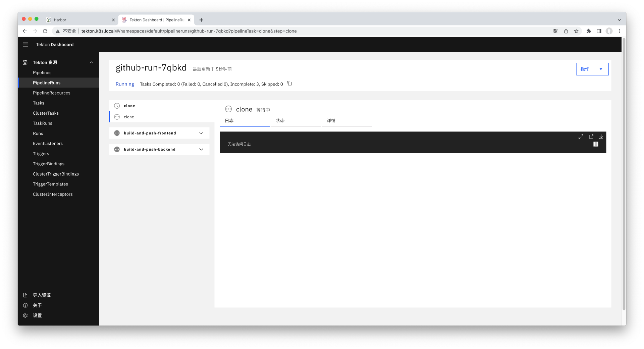The height and width of the screenshot is (349, 644).
Task: Click build-and-push-frontend pending status icon
Action: point(117,133)
